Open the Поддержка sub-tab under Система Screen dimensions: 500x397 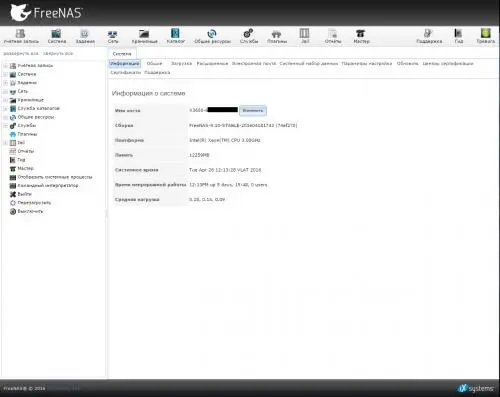[157, 72]
